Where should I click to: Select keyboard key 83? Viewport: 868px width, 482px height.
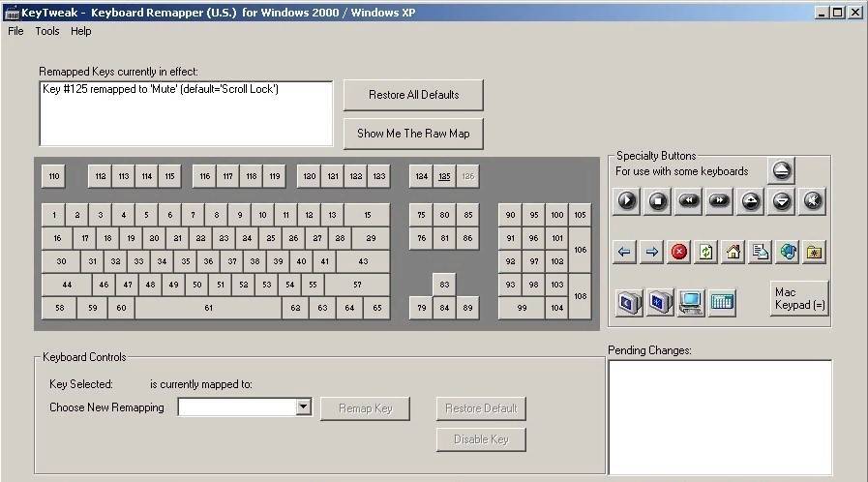point(444,285)
